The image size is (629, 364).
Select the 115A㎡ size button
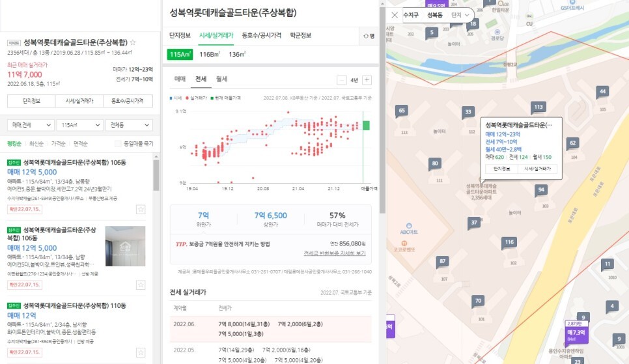coord(180,54)
